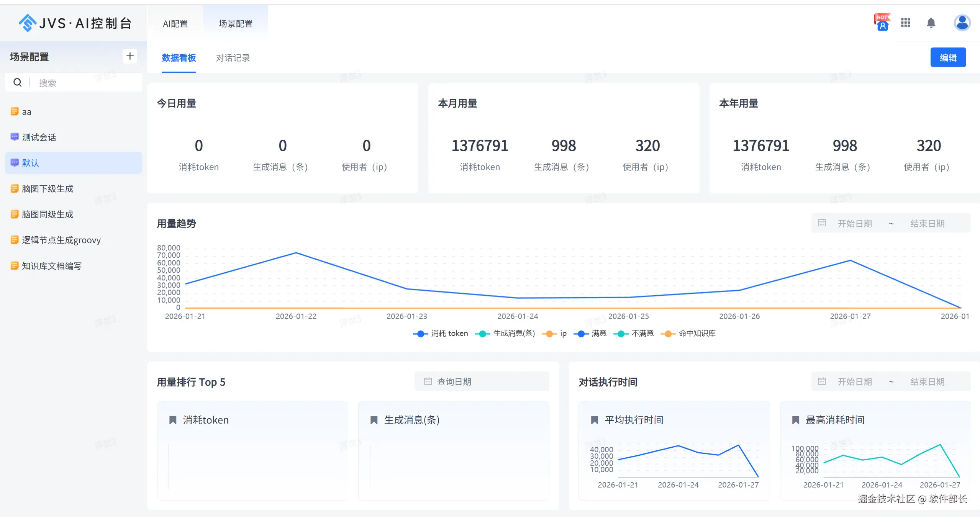Open the apps grid icon

point(905,23)
